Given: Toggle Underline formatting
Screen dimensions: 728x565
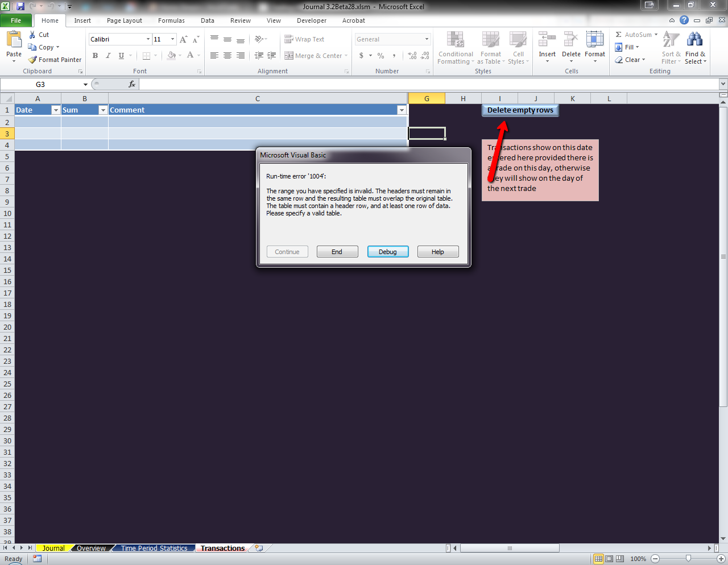Looking at the screenshot, I should pyautogui.click(x=121, y=56).
